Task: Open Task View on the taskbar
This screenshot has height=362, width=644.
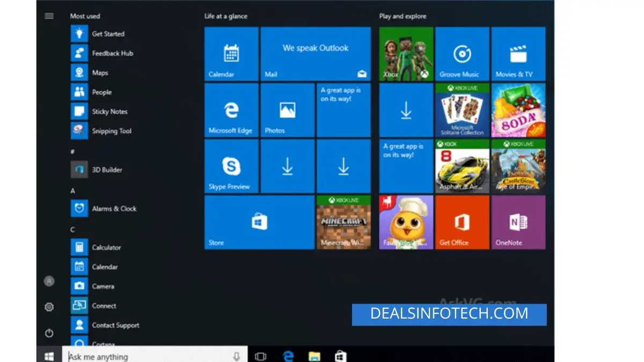Action: click(x=261, y=356)
